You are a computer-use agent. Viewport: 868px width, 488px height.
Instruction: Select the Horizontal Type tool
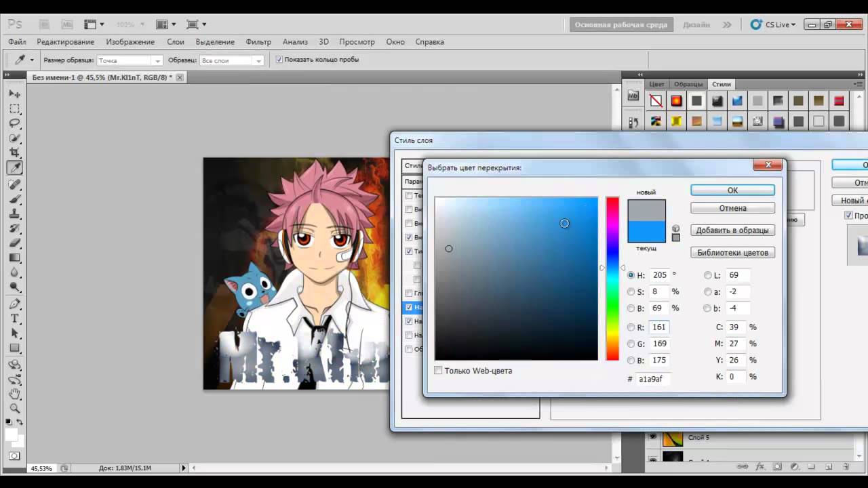click(14, 319)
